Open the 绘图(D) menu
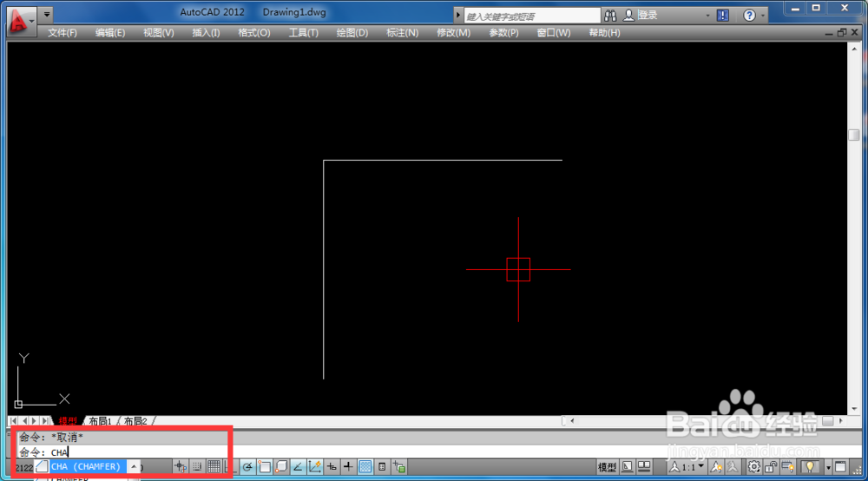Image resolution: width=868 pixels, height=481 pixels. [352, 33]
